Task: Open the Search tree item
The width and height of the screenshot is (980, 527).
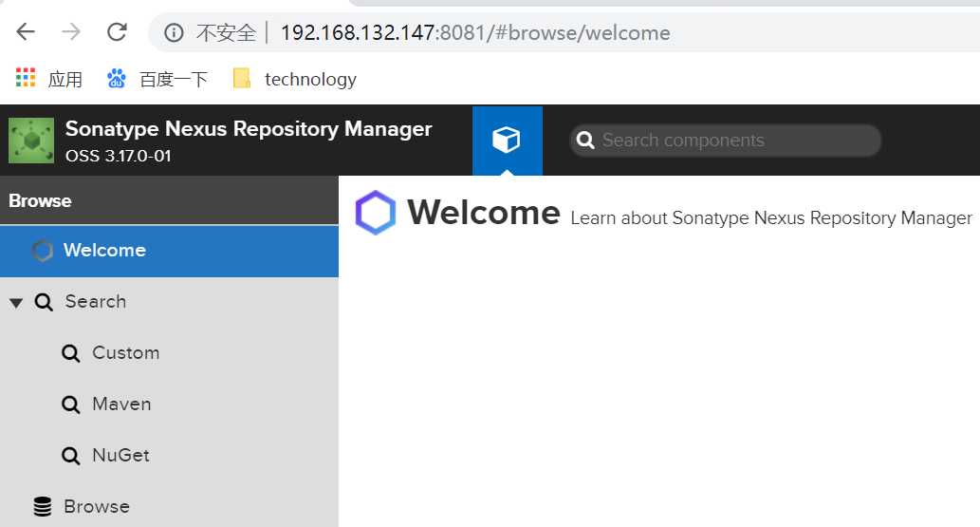Action: tap(96, 301)
